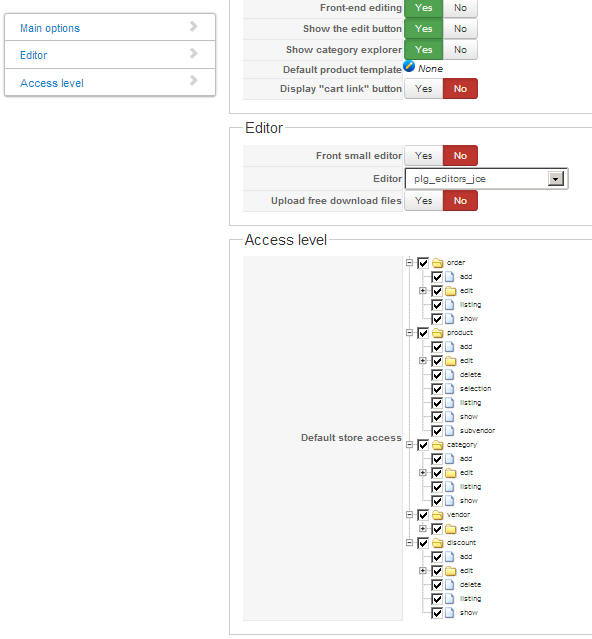Click the order folder icon

pos(438,263)
